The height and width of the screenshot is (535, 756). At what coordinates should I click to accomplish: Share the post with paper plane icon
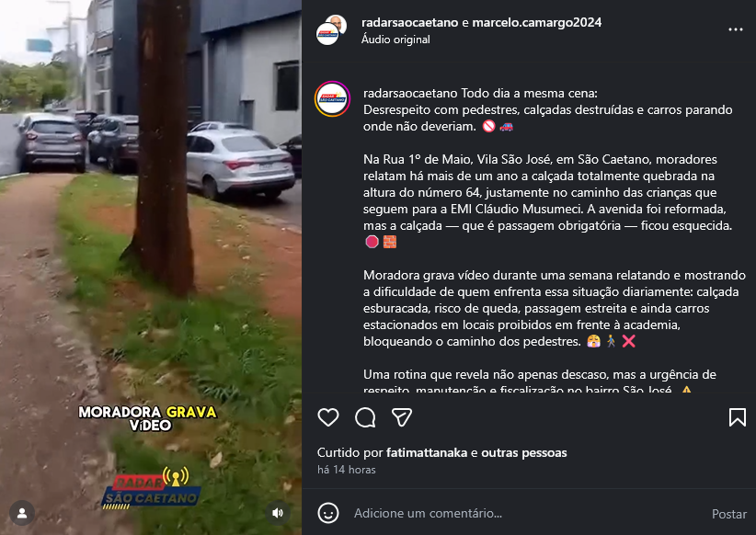(x=402, y=417)
